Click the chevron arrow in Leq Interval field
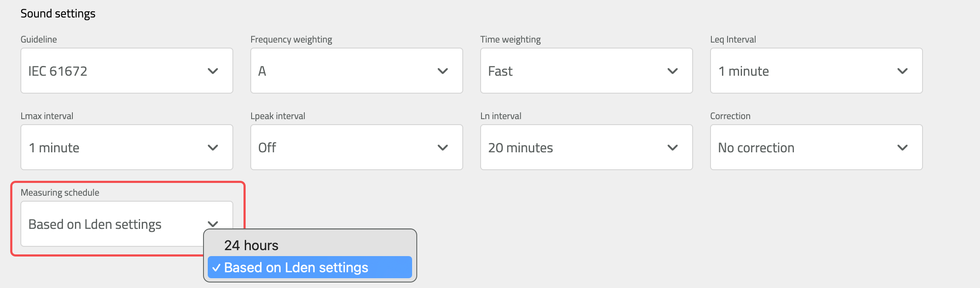This screenshot has width=980, height=288. pos(903,71)
